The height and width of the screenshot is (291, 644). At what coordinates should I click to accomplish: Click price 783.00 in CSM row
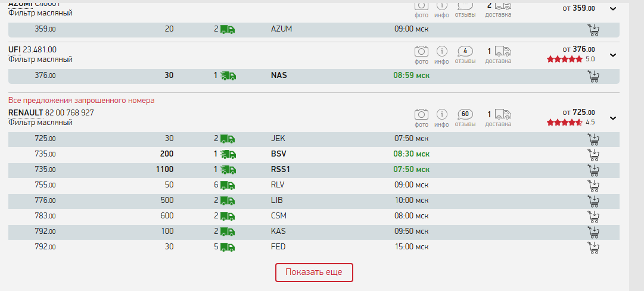point(45,216)
